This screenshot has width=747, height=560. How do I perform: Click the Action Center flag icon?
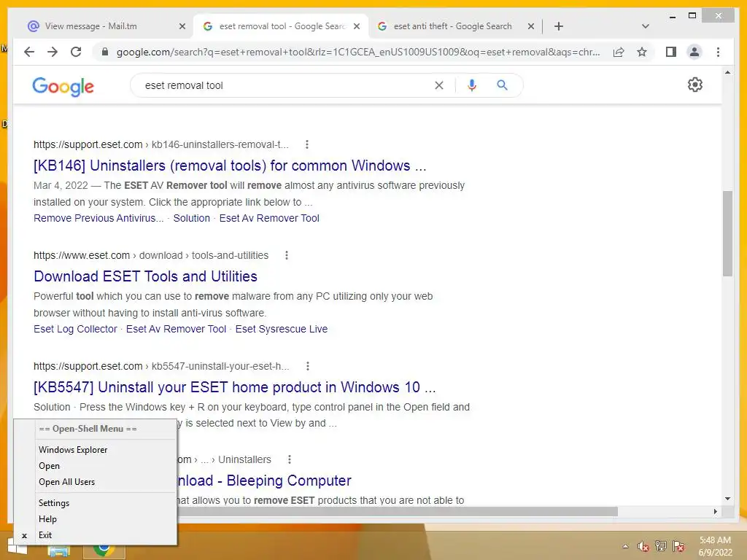point(678,547)
